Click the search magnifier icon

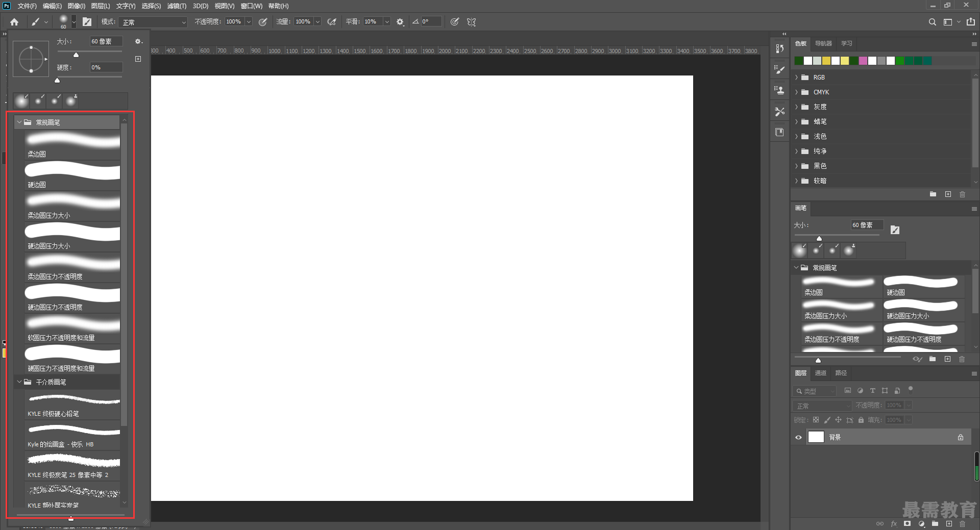coord(933,22)
